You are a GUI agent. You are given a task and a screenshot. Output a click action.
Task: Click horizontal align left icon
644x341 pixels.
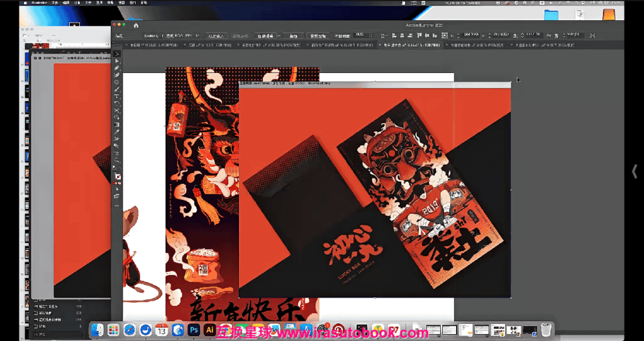coord(394,36)
